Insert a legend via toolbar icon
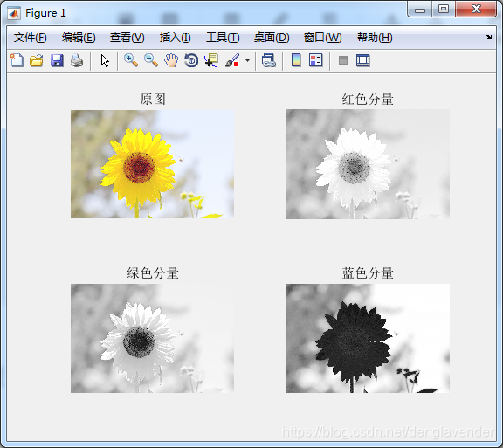This screenshot has height=448, width=503. [315, 60]
